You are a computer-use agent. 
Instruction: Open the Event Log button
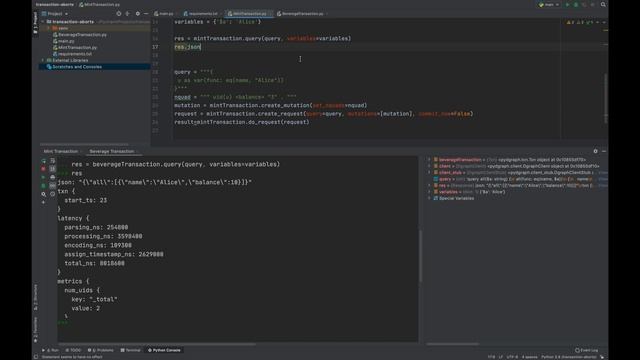pos(587,350)
